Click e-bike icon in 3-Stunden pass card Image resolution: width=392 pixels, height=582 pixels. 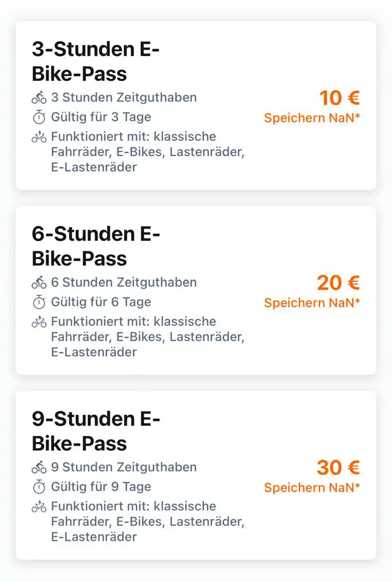(39, 137)
